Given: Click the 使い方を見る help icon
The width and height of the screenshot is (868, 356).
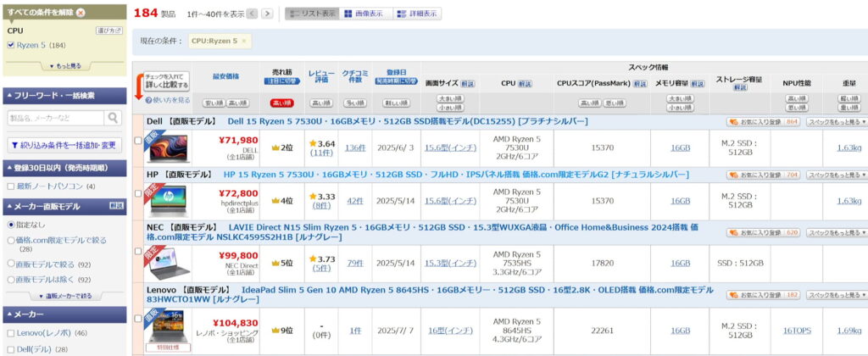Looking at the screenshot, I should click(148, 100).
